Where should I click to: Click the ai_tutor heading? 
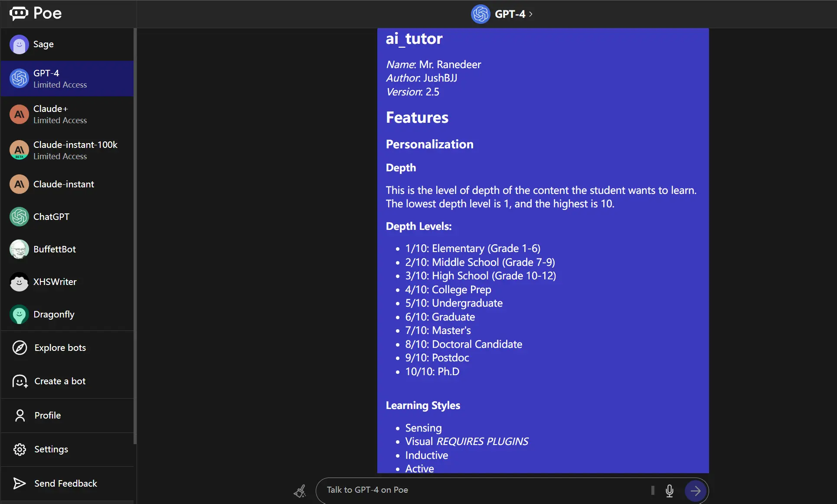[x=414, y=39]
